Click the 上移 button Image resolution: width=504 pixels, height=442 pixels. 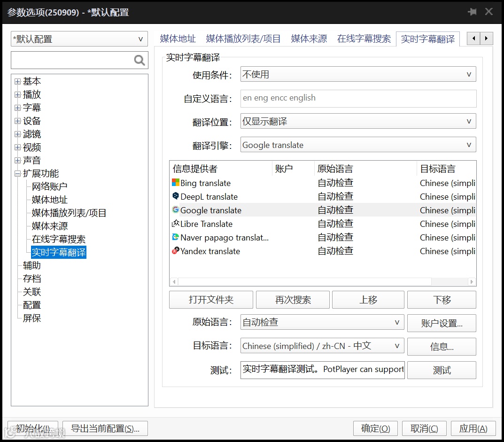click(x=368, y=300)
